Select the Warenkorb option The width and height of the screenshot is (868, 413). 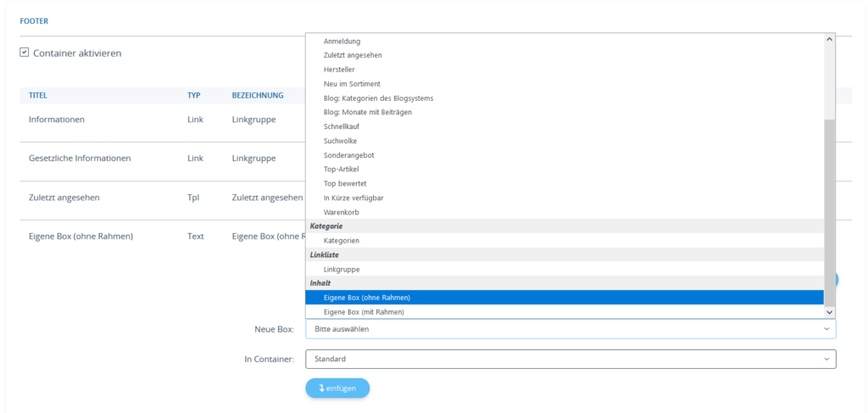[x=342, y=212]
